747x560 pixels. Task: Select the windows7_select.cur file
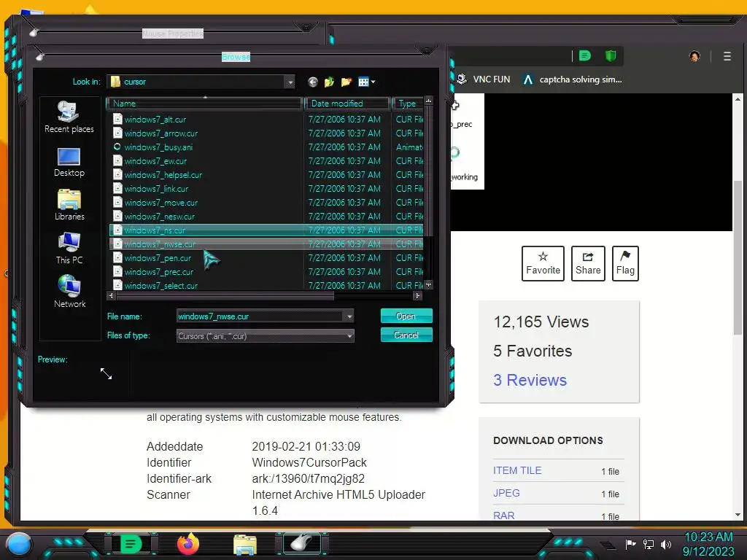pos(267,285)
